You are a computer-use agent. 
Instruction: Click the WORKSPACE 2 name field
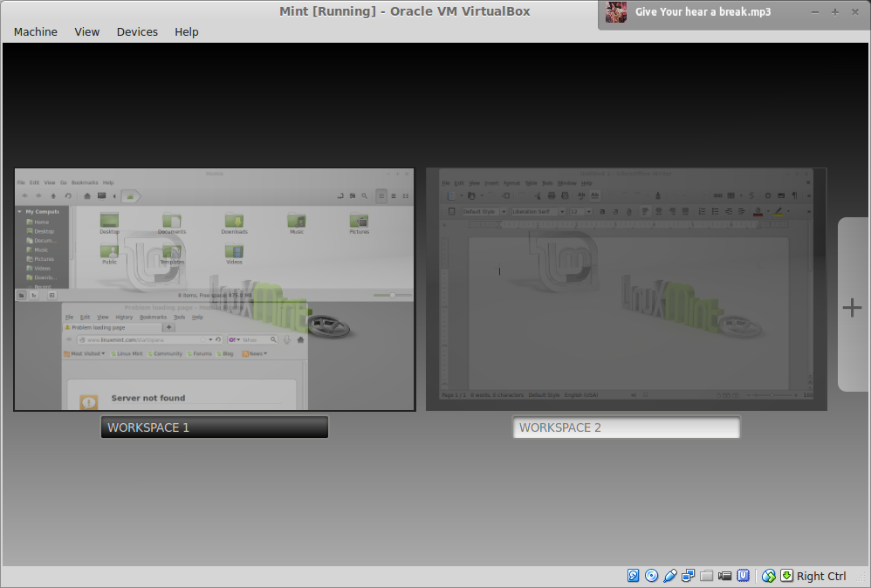[x=626, y=427]
